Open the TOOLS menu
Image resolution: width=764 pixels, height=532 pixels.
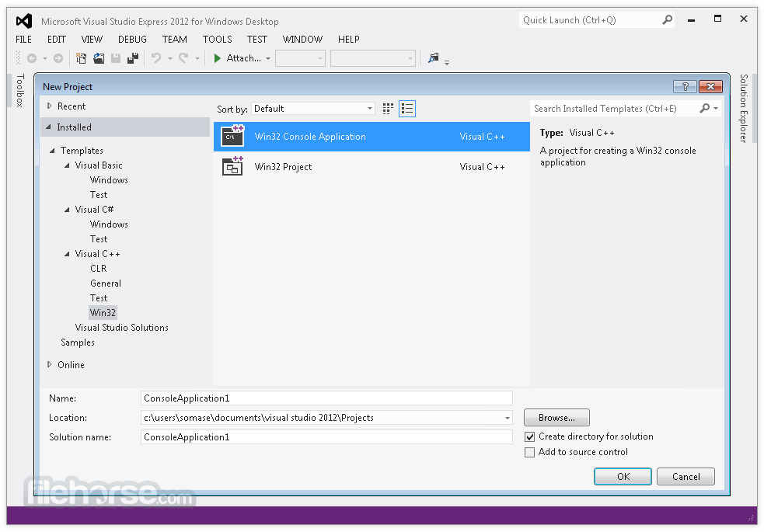click(218, 40)
